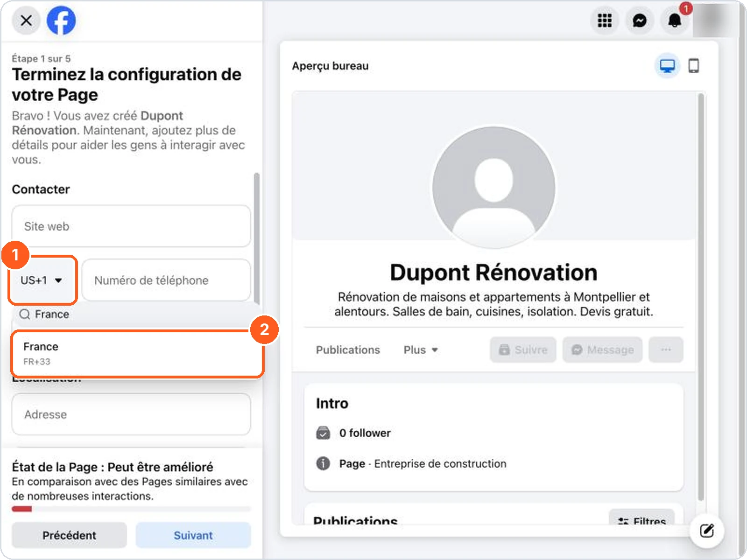The width and height of the screenshot is (747, 560).
Task: Open the Publications tab in the preview
Action: tap(348, 350)
